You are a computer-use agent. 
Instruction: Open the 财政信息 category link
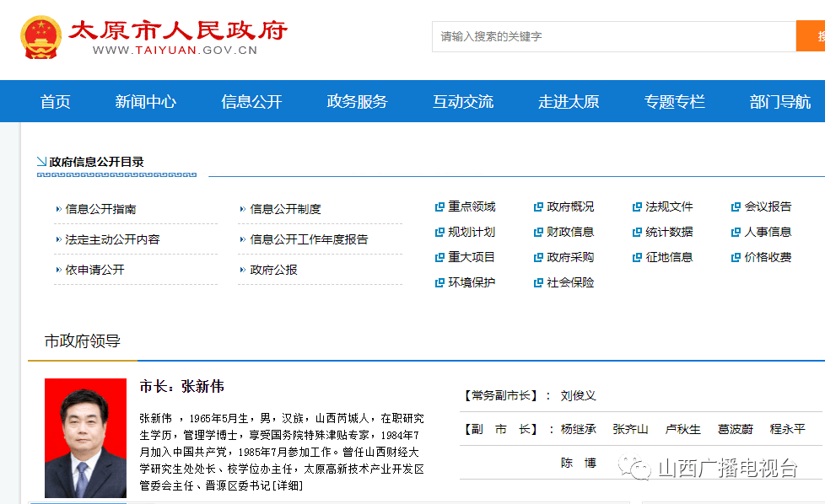(570, 232)
